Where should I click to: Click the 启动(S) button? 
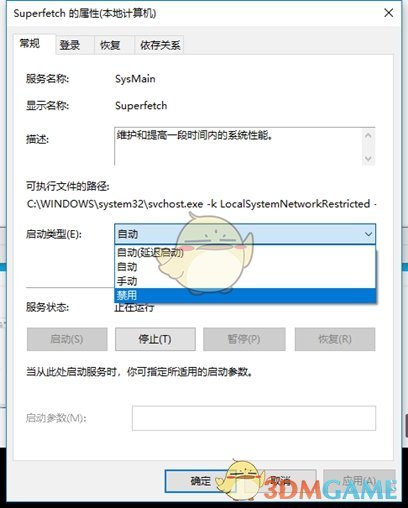point(67,339)
